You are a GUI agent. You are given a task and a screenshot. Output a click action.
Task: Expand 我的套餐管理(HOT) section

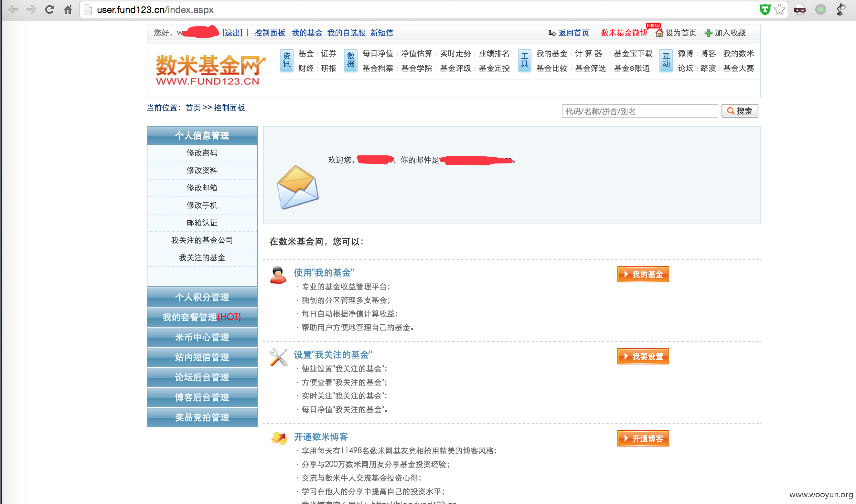click(x=202, y=317)
